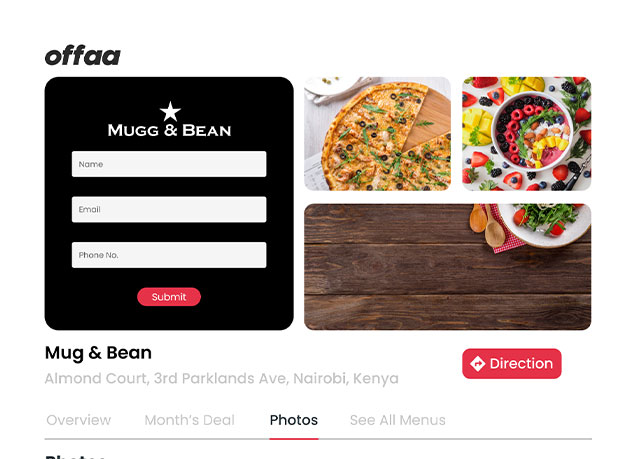The height and width of the screenshot is (459, 636).
Task: Focus the Phone No. input field
Action: [169, 255]
